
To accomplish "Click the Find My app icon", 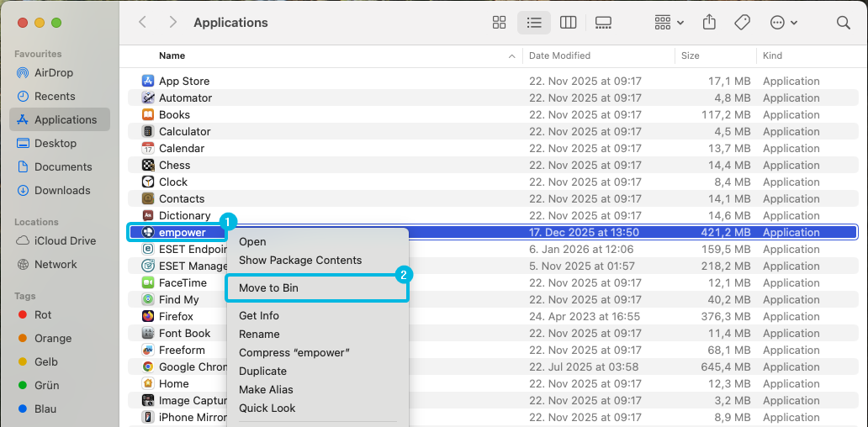I will 148,300.
